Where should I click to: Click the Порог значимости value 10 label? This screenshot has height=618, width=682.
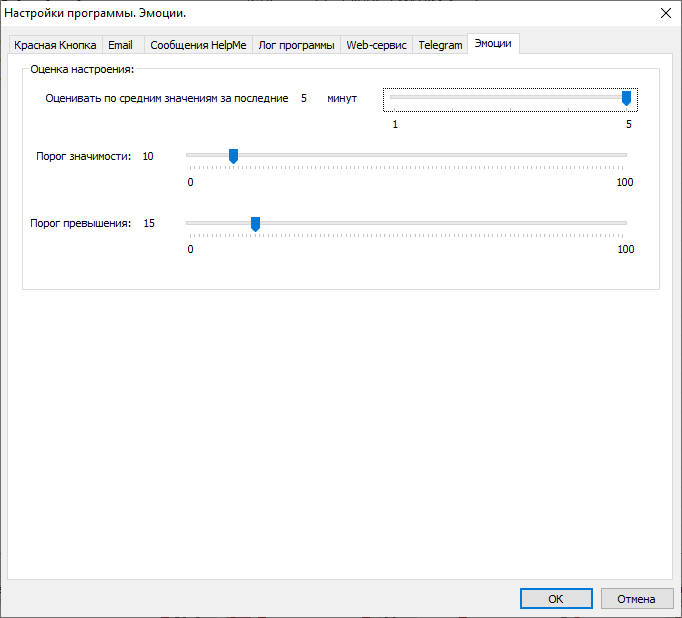click(x=148, y=156)
